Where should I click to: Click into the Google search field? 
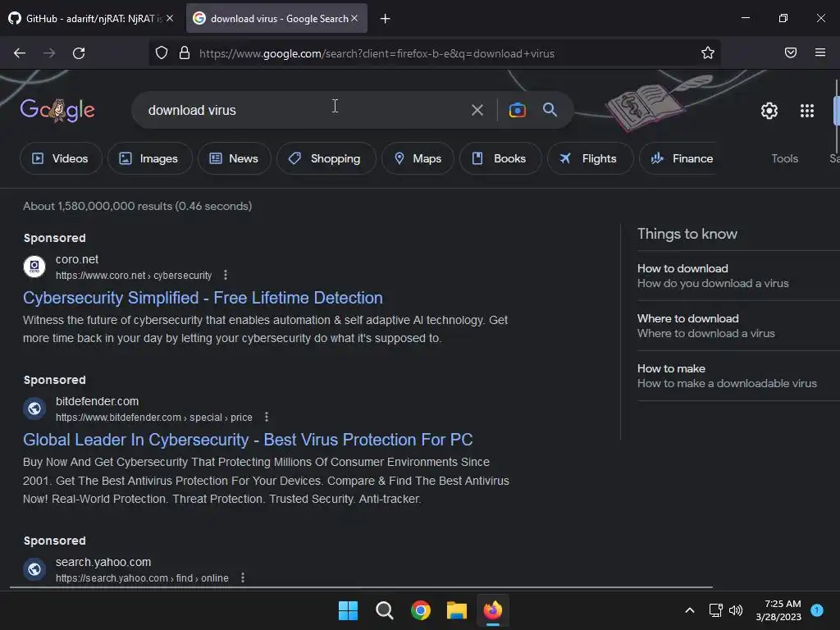[300, 110]
